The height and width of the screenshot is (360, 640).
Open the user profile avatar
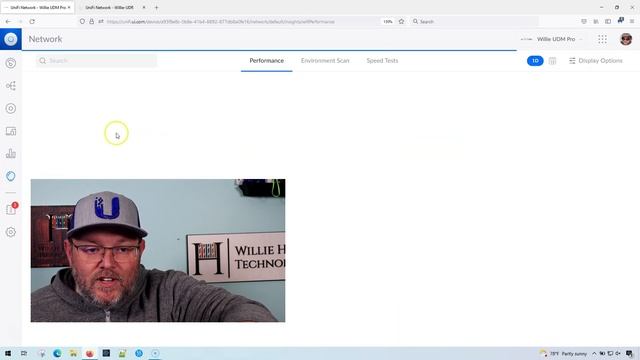pyautogui.click(x=626, y=39)
